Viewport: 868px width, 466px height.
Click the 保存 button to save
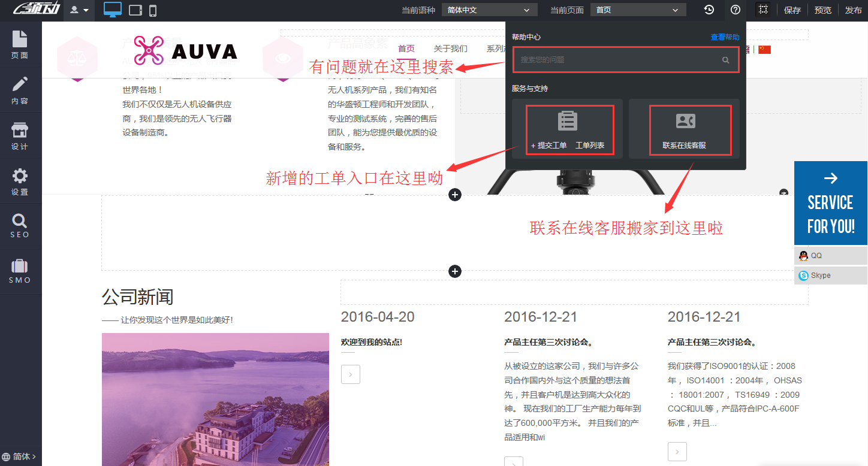[x=792, y=10]
